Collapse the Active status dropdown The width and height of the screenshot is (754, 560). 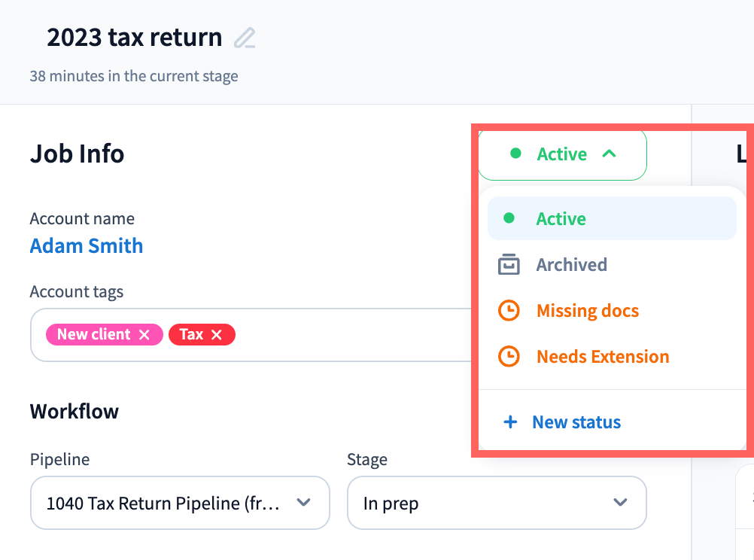(609, 154)
